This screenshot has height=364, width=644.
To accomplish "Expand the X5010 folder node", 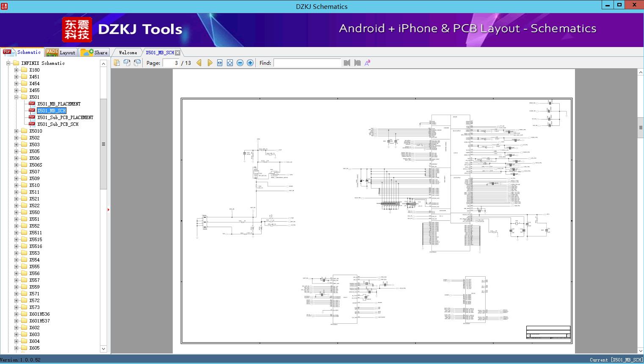I will pos(17,131).
